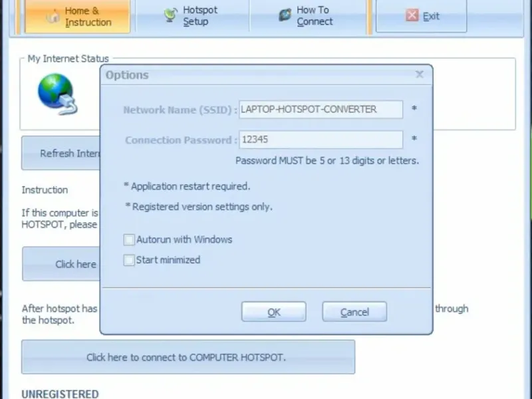Toggle the Start minimized checkbox

click(x=129, y=260)
